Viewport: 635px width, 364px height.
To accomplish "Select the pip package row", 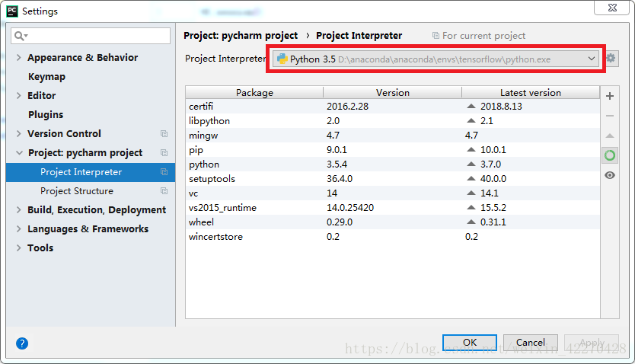I will (x=392, y=150).
